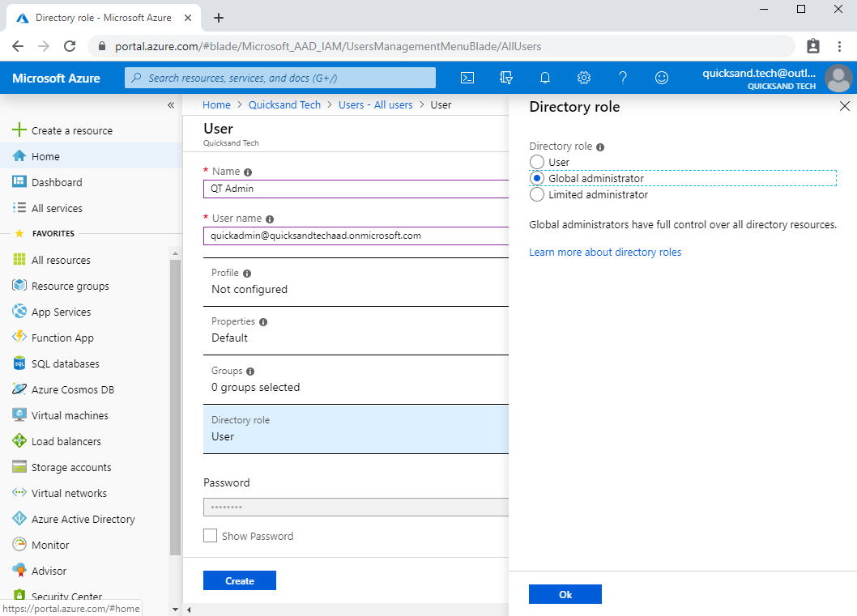Go to Users - All users breadcrumb
857x616 pixels.
376,105
